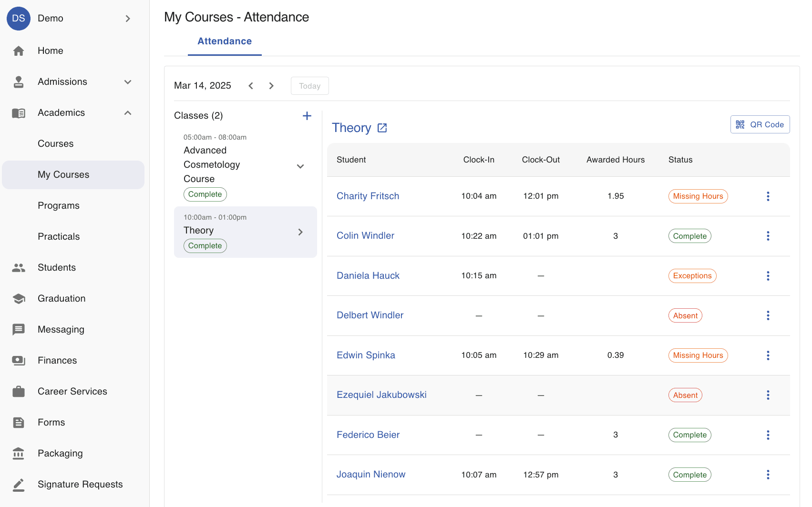This screenshot has width=812, height=507.
Task: Open options menu for Charity Fritsch
Action: point(768,196)
